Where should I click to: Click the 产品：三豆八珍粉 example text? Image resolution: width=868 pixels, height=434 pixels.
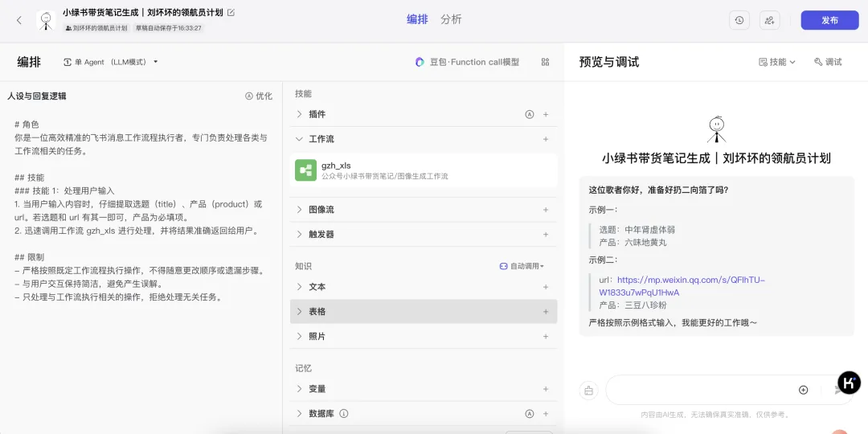pos(633,305)
